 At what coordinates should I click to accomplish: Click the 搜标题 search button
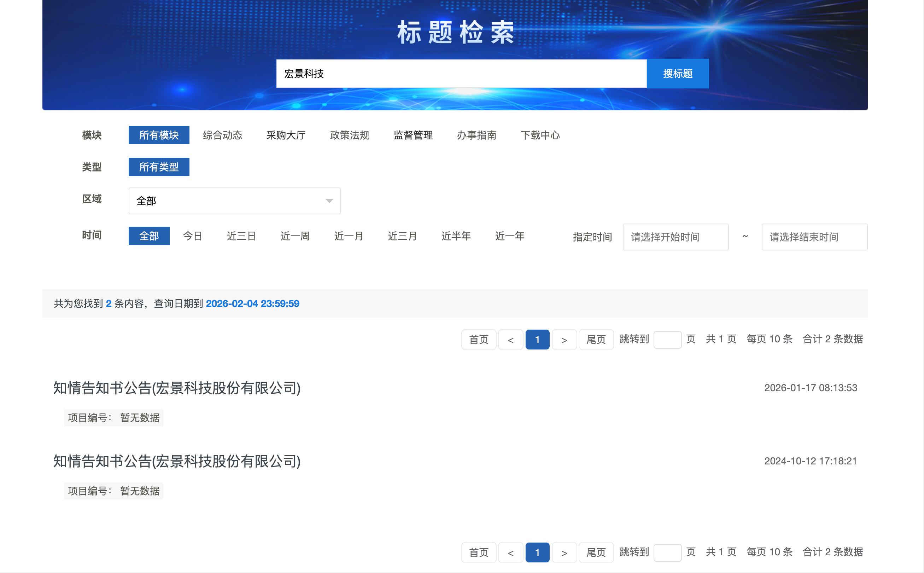point(678,74)
